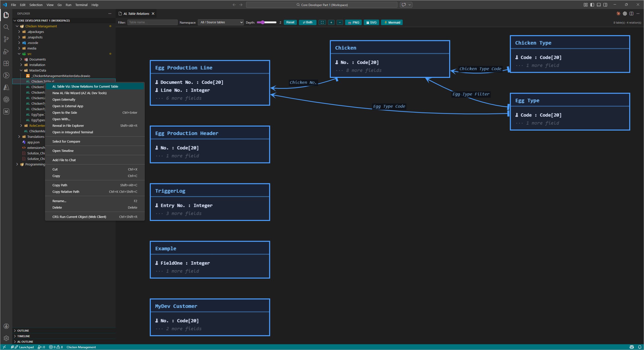Click the Table name filter field
Viewport: 644px width, 350px height.
[152, 22]
